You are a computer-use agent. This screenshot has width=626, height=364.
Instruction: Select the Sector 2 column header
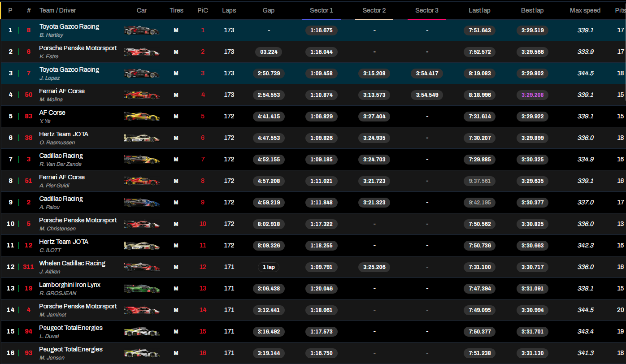tap(374, 10)
